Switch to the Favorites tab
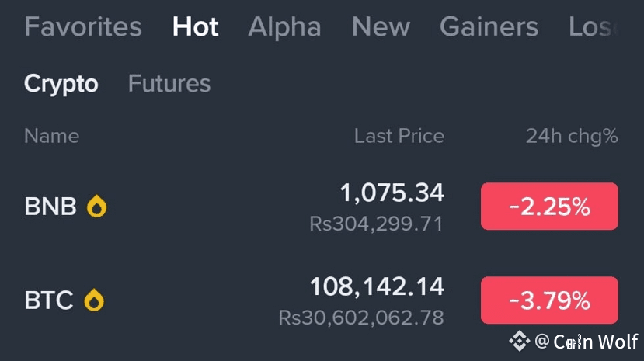The width and height of the screenshot is (644, 361). coord(83,27)
